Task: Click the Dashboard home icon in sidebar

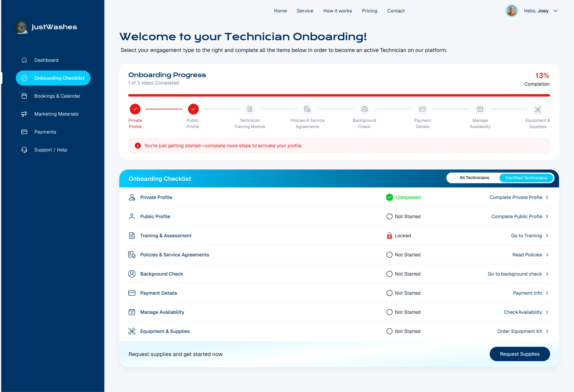Action: [x=24, y=60]
